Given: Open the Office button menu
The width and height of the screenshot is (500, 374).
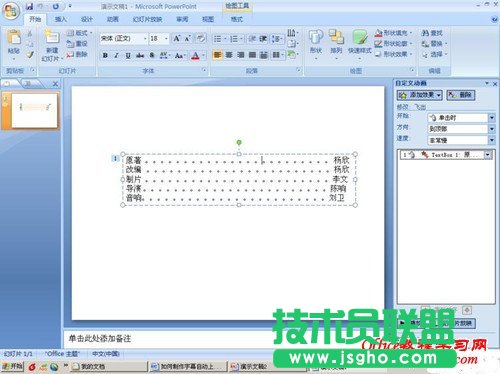Looking at the screenshot, I should [11, 11].
